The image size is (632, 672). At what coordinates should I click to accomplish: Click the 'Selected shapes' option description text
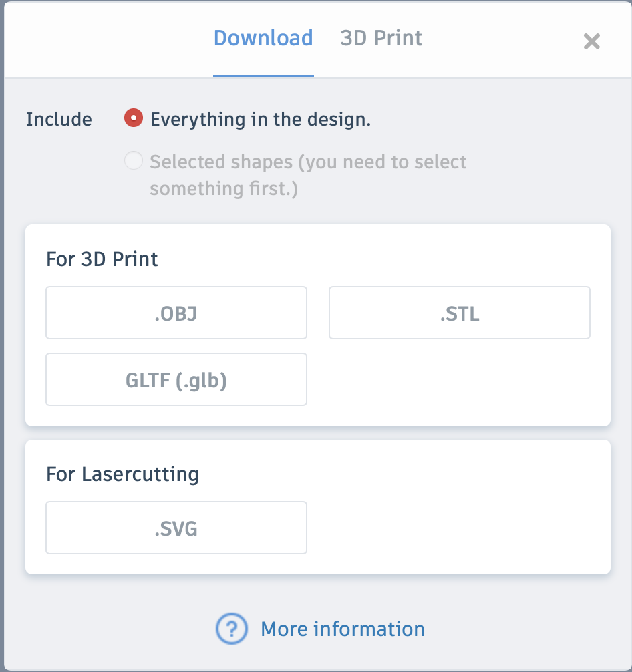(x=307, y=175)
